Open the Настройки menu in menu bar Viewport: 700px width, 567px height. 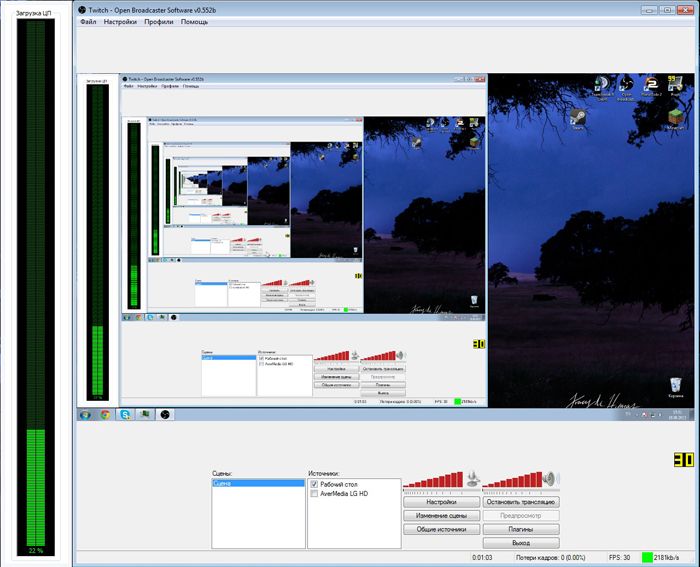click(120, 21)
